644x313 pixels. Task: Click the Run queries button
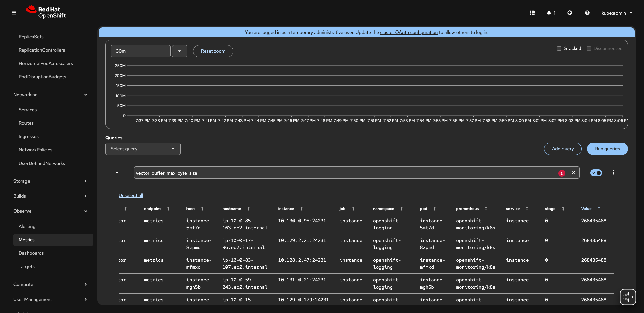[607, 149]
